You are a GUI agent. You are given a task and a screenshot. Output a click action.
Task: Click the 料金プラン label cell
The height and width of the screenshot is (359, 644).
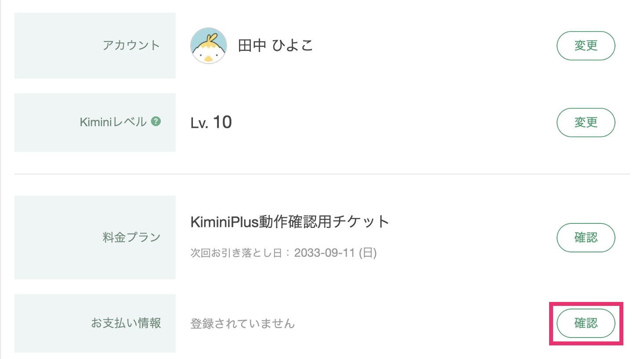[x=95, y=237]
